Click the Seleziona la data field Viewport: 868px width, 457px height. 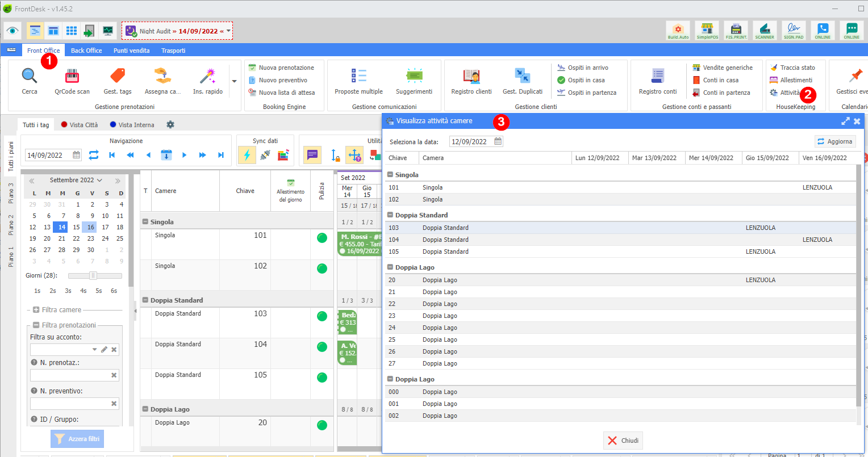pos(476,141)
